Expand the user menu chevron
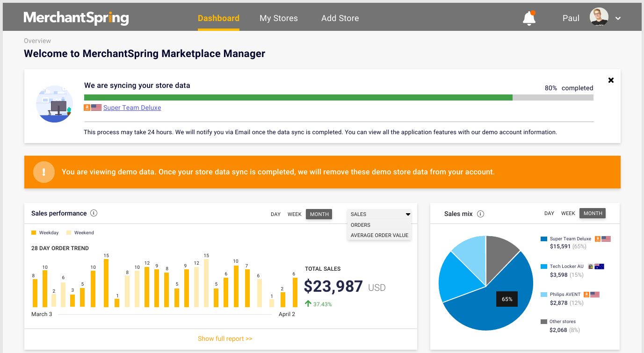Screen dimensions: 644x353 point(618,19)
